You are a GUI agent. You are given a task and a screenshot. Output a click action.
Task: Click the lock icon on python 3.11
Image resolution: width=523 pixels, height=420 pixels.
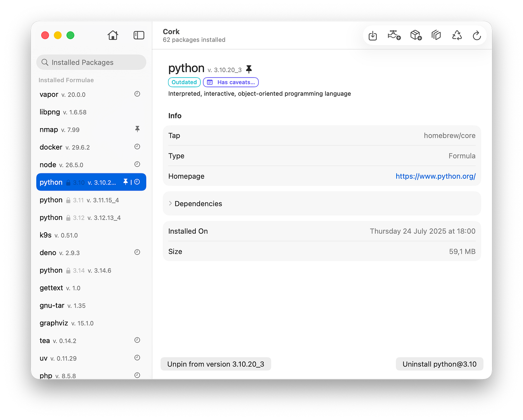(68, 200)
